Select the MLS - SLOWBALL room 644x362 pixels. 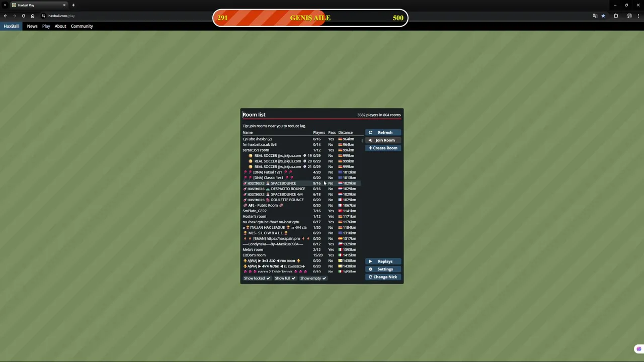click(x=301, y=233)
